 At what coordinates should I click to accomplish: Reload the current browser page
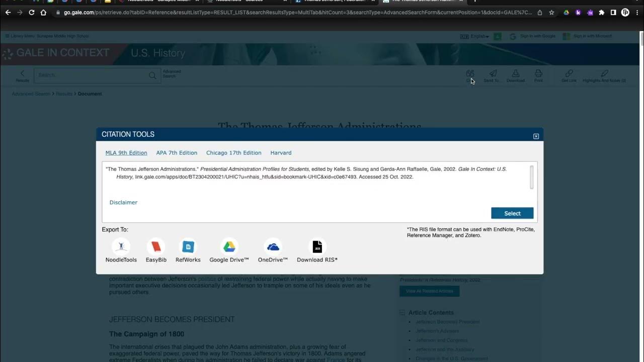31,13
